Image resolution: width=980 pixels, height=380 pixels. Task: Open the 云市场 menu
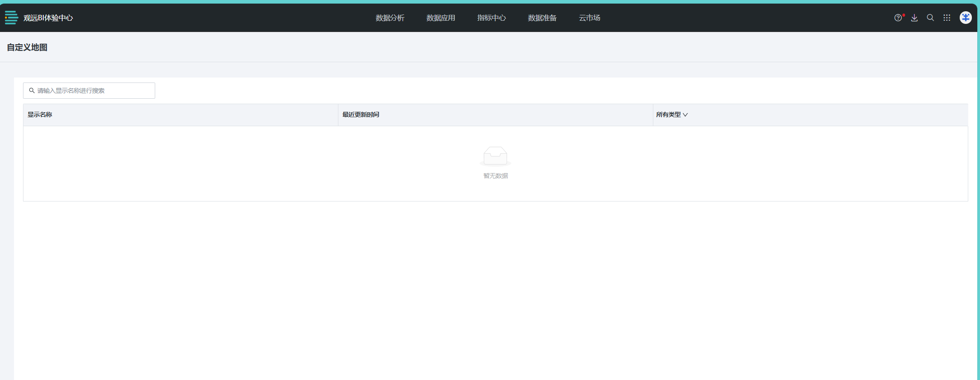[589, 18]
